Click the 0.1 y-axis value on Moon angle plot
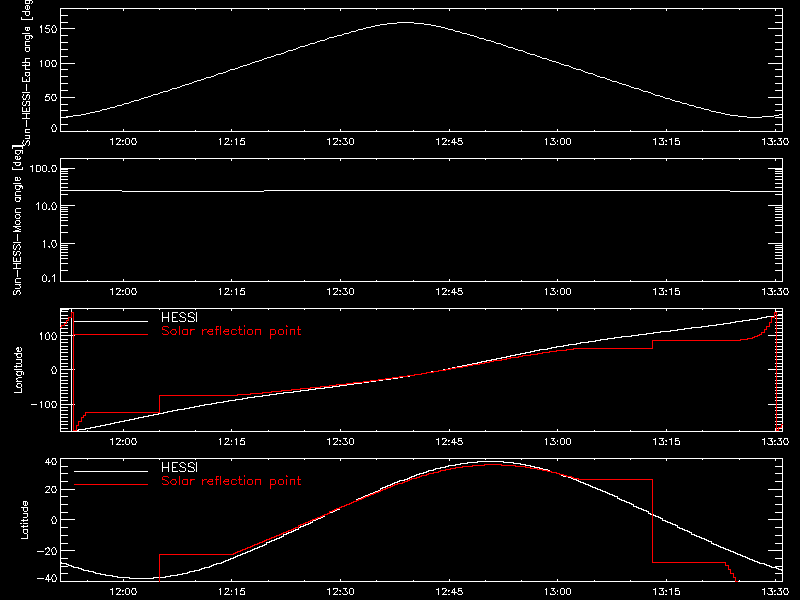Viewport: 800px width, 600px height. point(49,278)
